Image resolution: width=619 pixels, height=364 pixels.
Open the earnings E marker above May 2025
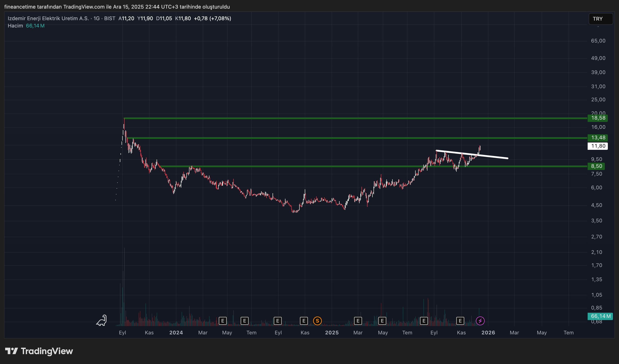pyautogui.click(x=382, y=321)
